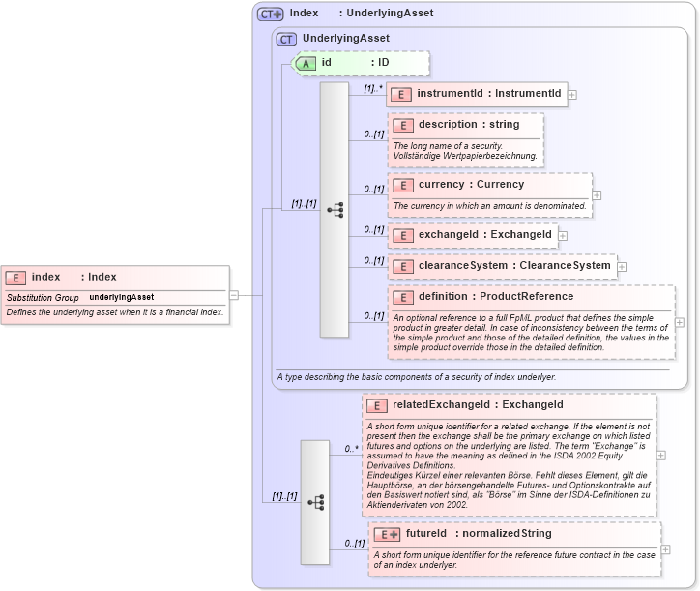700x591 pixels.
Task: Click the sequence compositor icon in UnderlyingAsset
Action: [335, 210]
